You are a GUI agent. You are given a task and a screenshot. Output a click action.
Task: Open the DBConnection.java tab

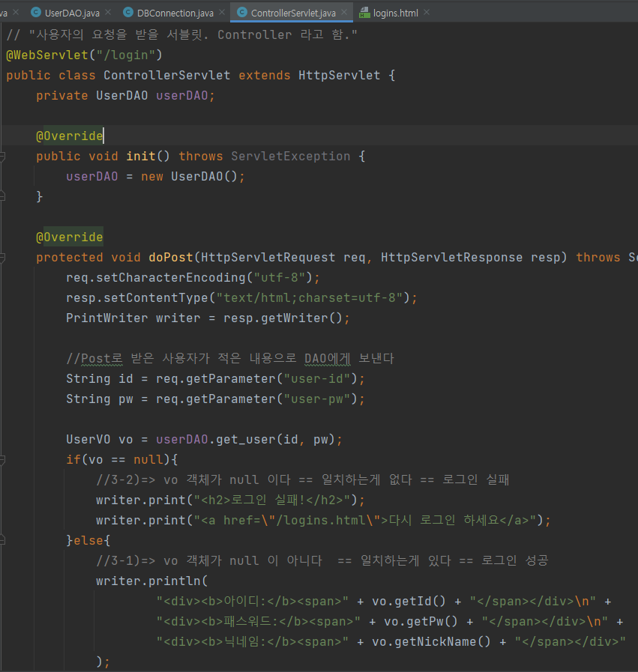175,13
